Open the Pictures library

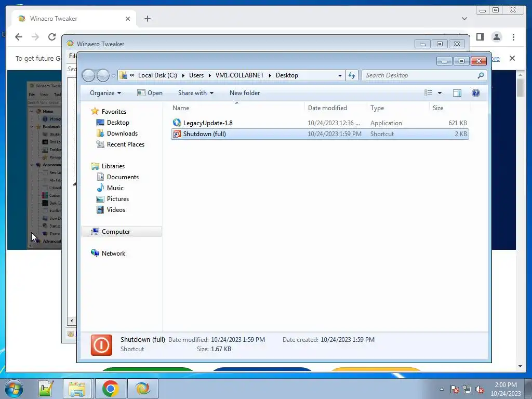pyautogui.click(x=118, y=199)
